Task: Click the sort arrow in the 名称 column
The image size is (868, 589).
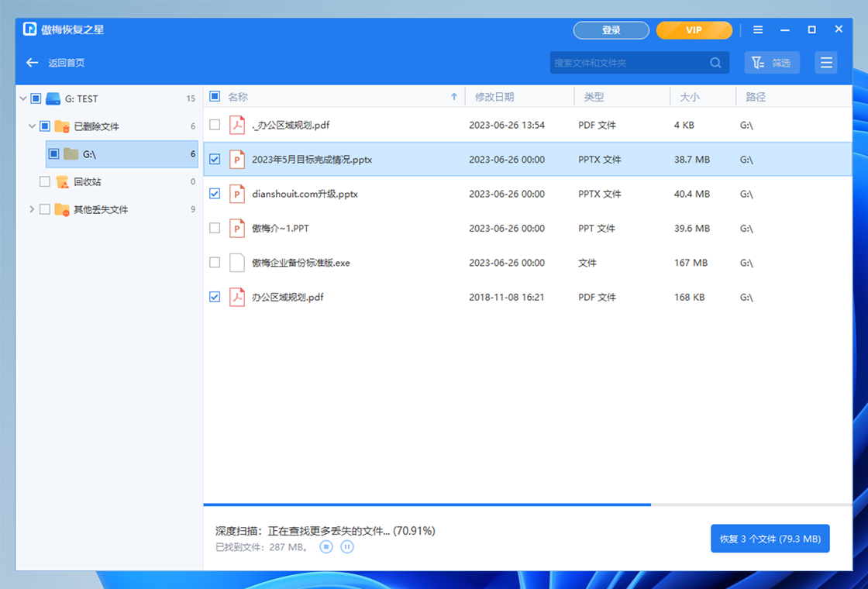Action: (454, 96)
